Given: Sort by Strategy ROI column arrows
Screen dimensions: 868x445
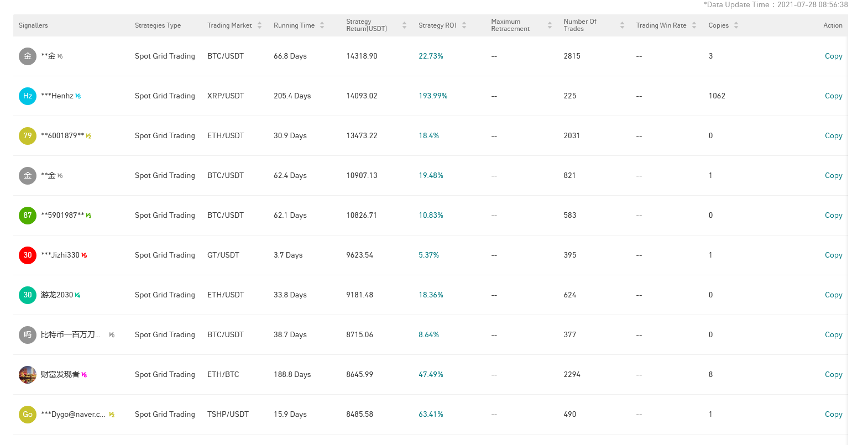Looking at the screenshot, I should pyautogui.click(x=464, y=25).
